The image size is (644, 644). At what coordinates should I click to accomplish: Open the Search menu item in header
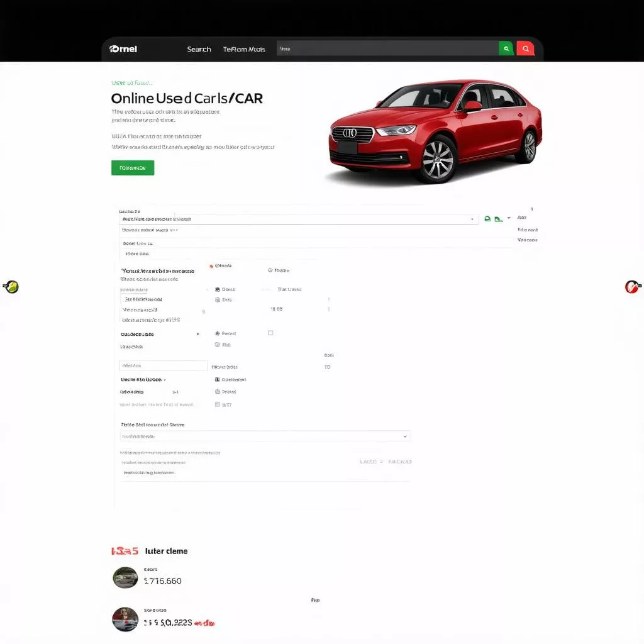tap(199, 49)
